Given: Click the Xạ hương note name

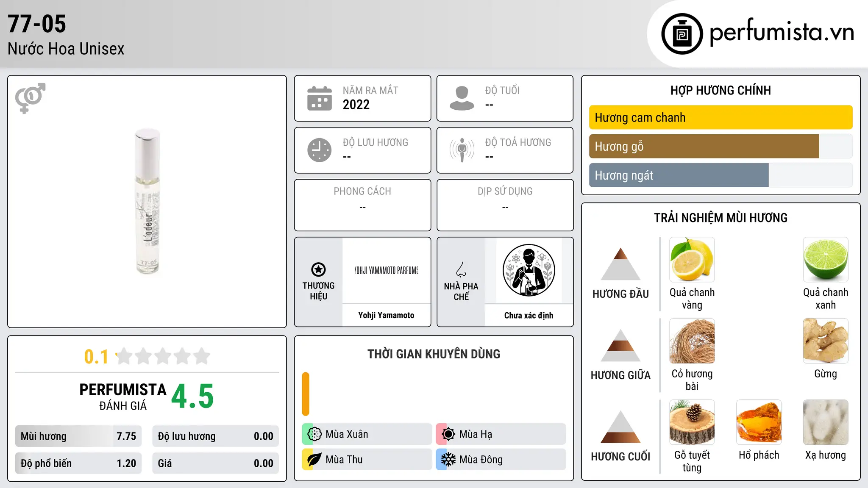Looking at the screenshot, I should 826,455.
